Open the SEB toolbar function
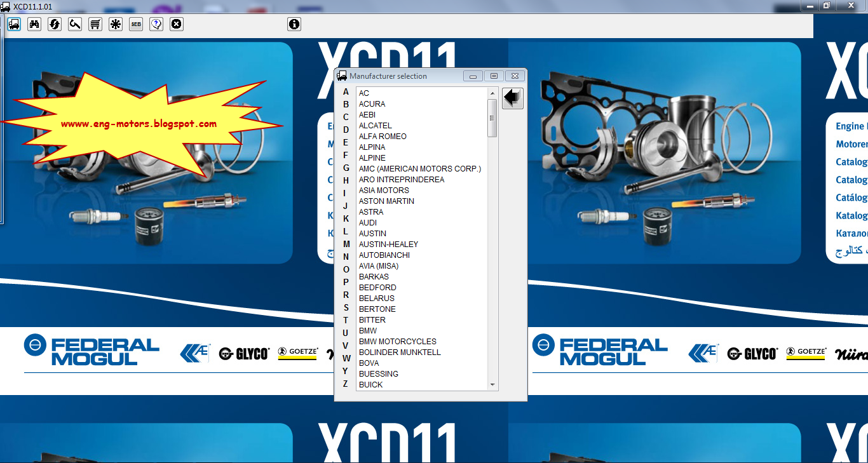 (x=135, y=24)
